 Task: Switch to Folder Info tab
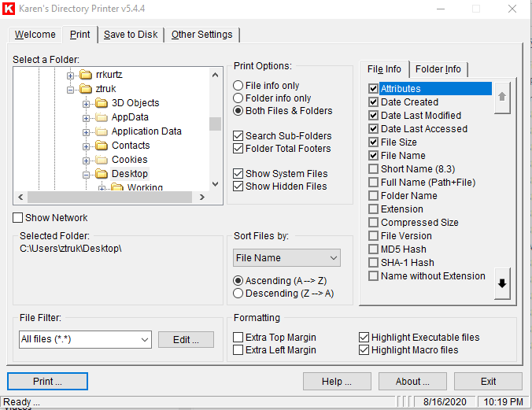438,69
